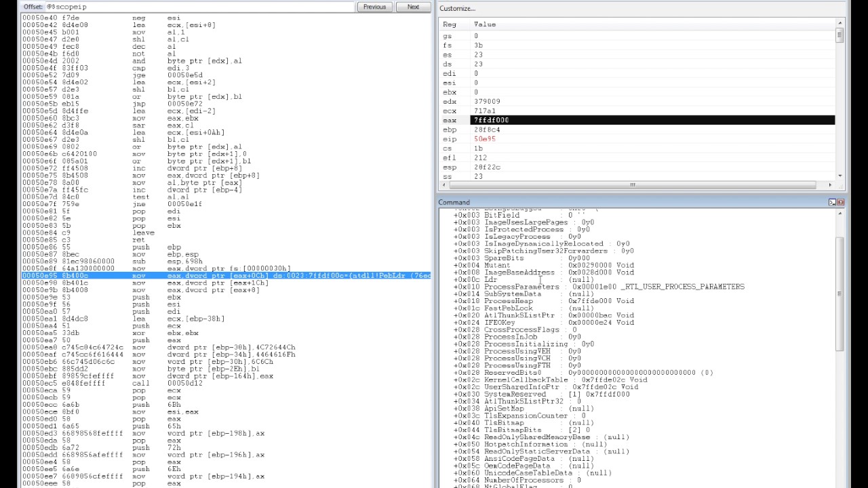Select the ebx register name

(450, 92)
